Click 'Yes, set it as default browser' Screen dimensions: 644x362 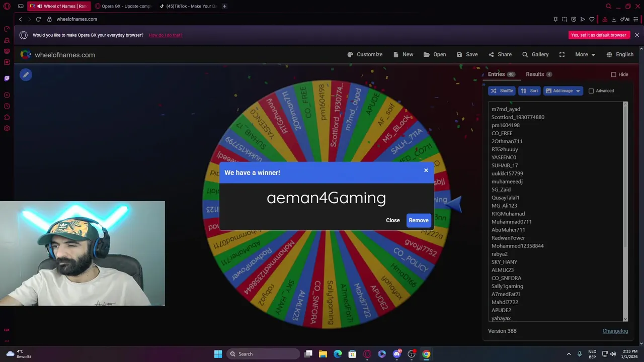click(599, 35)
